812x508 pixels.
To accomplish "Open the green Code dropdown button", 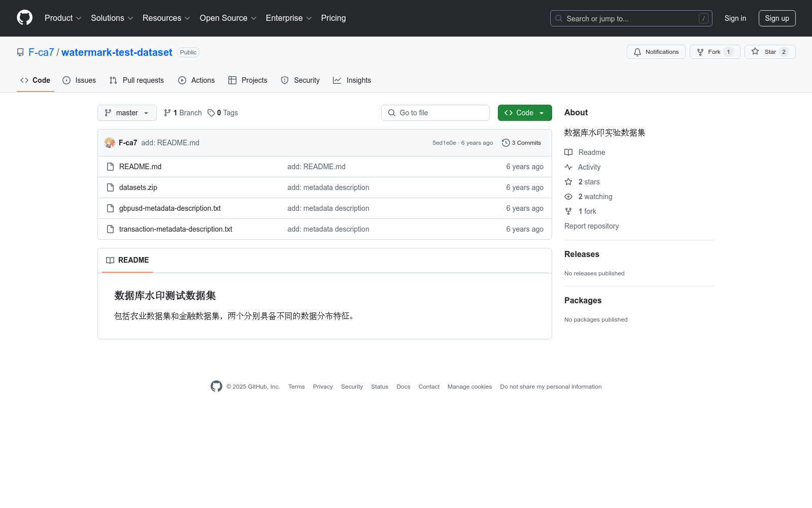I will 525,113.
